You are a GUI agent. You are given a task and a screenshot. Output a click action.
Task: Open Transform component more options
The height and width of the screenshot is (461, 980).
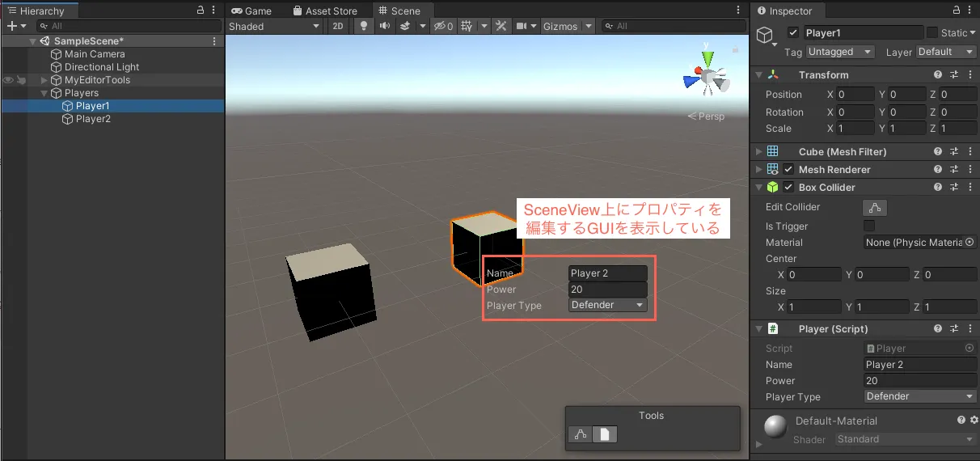(969, 74)
